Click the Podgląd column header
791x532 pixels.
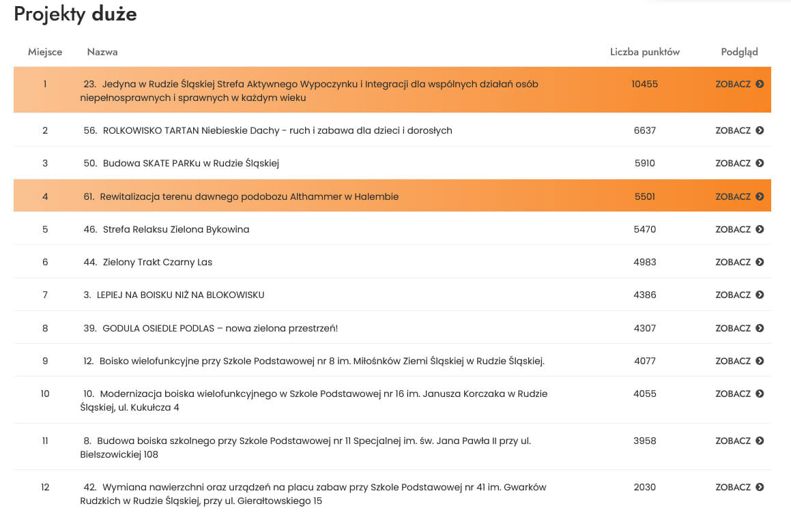[739, 52]
